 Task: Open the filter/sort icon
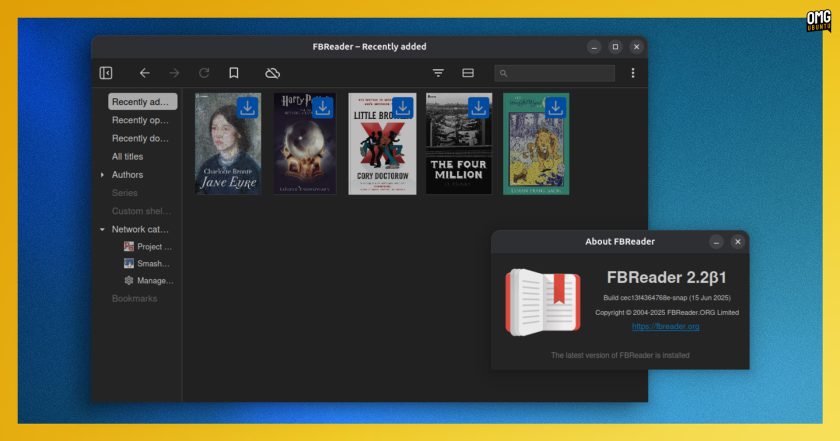[438, 73]
